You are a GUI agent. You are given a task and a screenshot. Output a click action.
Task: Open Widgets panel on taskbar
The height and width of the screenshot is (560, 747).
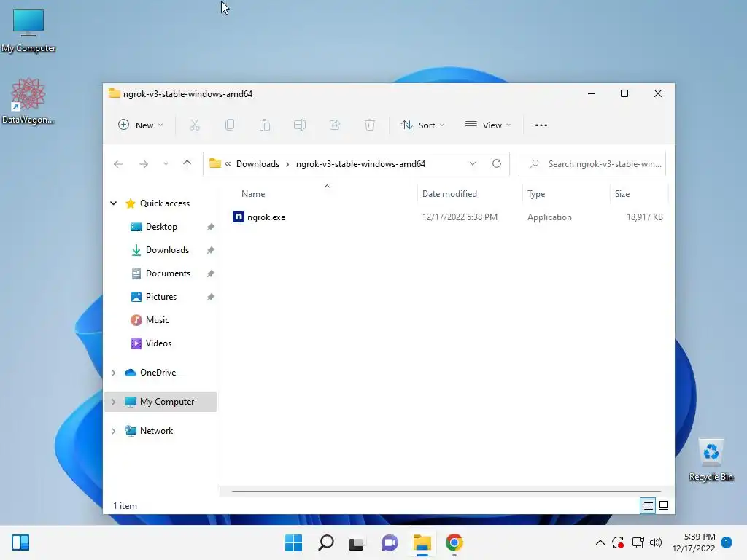pos(20,542)
